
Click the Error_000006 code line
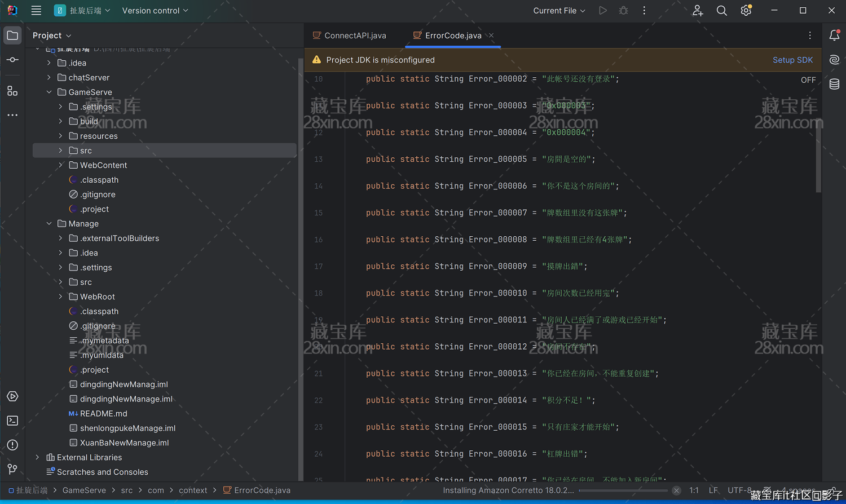[492, 186]
